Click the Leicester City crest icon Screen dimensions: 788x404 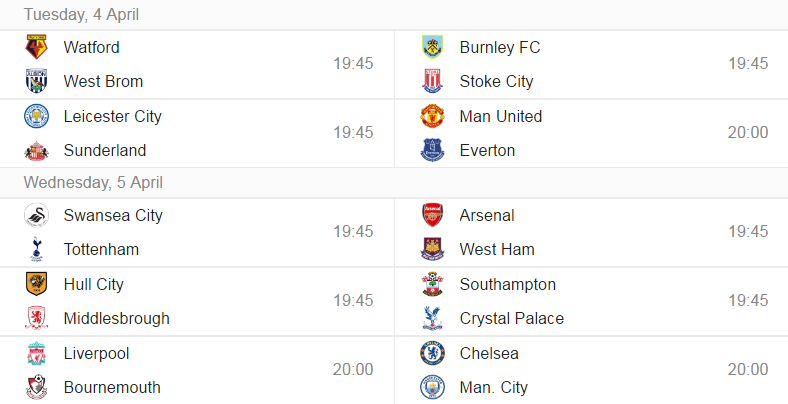click(x=37, y=116)
